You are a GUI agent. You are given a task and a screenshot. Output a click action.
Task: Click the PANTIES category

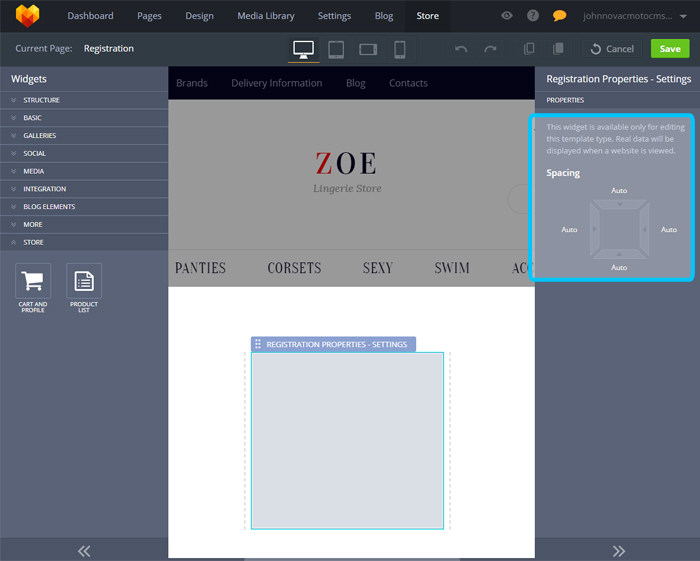point(200,268)
